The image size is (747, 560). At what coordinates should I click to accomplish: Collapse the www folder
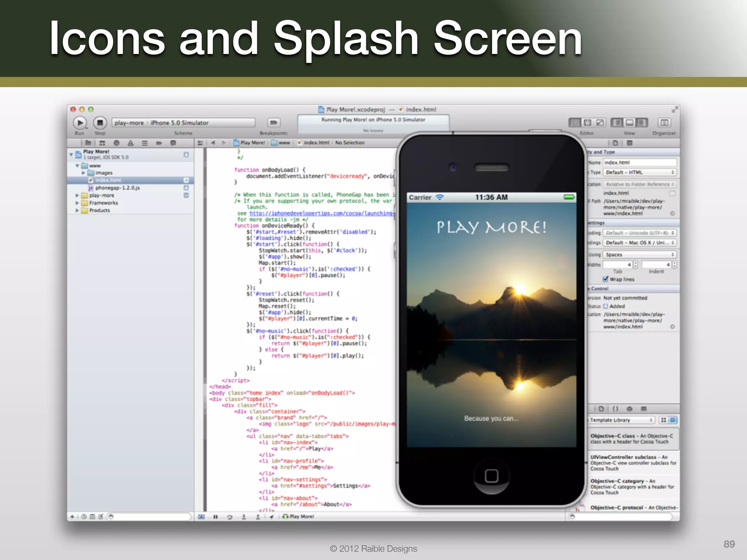(x=77, y=166)
